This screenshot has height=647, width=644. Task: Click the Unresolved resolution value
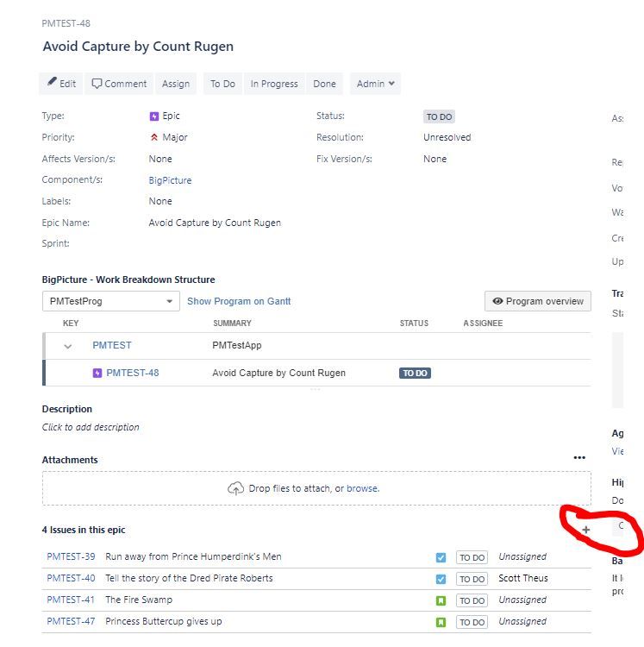click(447, 137)
